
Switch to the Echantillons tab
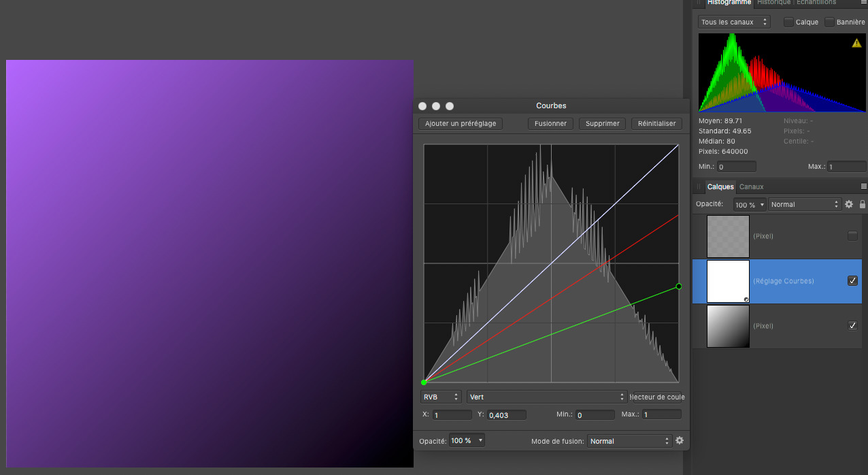click(x=816, y=3)
